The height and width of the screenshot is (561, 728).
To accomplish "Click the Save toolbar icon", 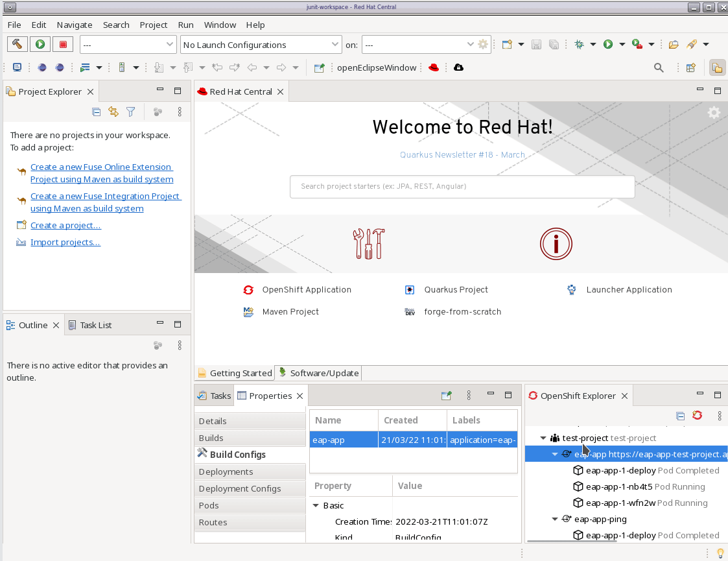I will pos(536,45).
